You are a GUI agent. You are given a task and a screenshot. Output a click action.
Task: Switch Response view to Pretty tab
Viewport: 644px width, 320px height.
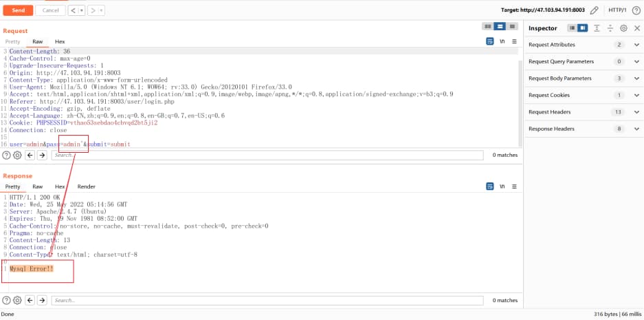(x=13, y=186)
